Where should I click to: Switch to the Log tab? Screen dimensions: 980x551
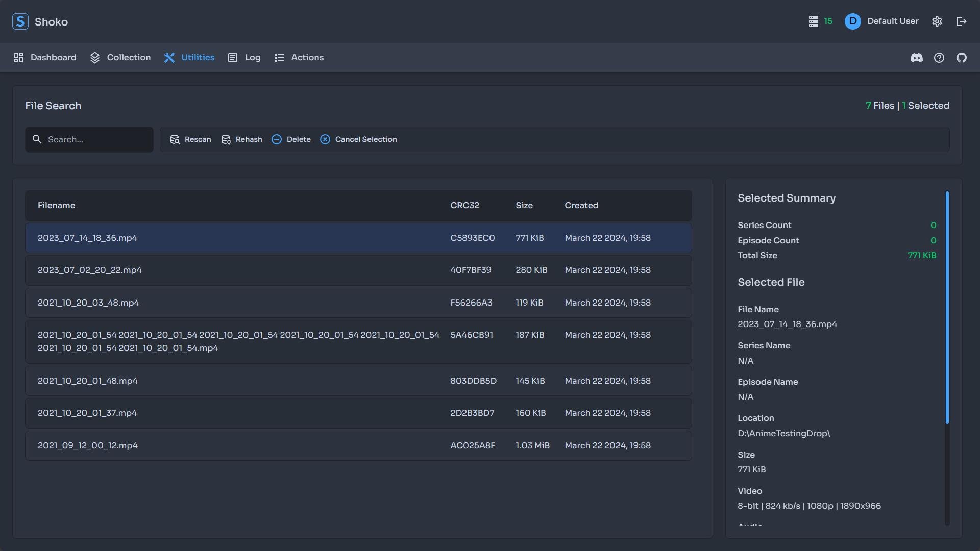coord(244,58)
